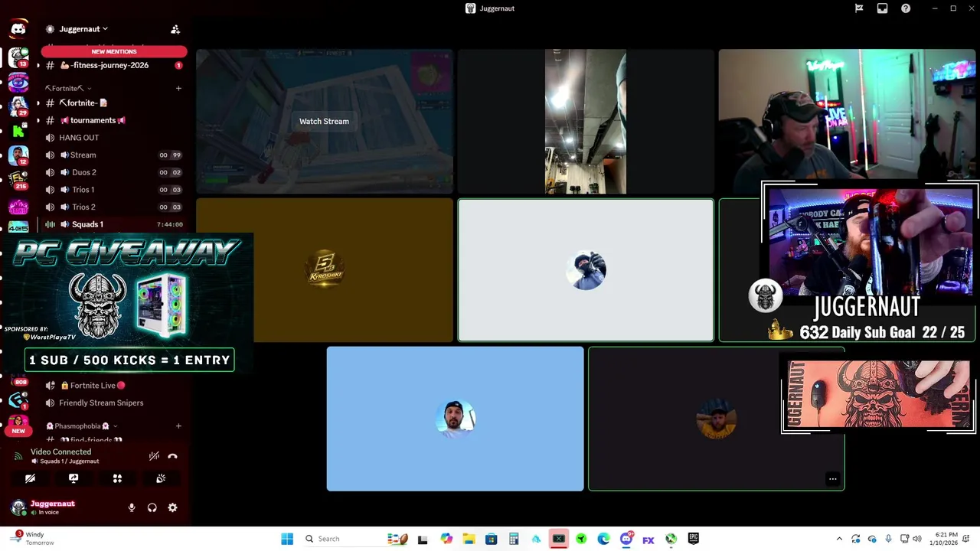The image size is (980, 551).
Task: Click the FX app taskbar icon
Action: pyautogui.click(x=648, y=540)
